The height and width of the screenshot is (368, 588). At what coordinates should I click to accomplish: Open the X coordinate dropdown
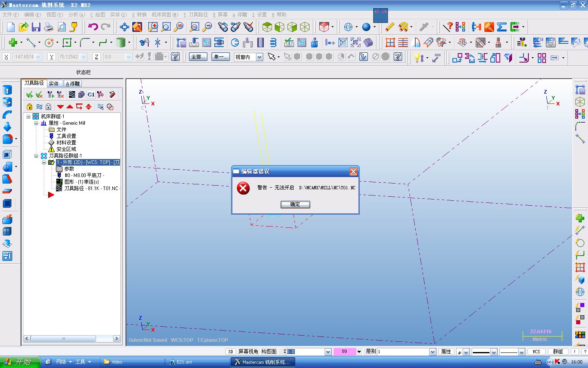39,57
